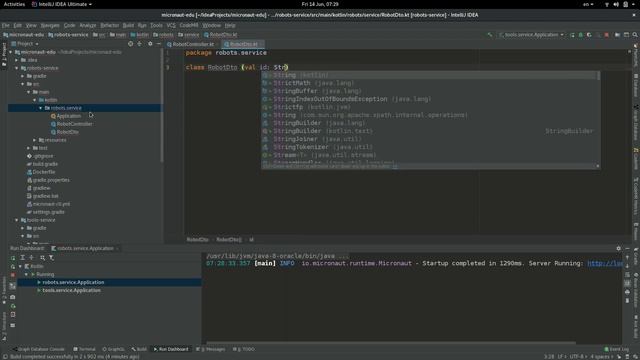The width and height of the screenshot is (640, 360).
Task: Click the locate file target icon in Project panel
Action: pyautogui.click(x=130, y=44)
